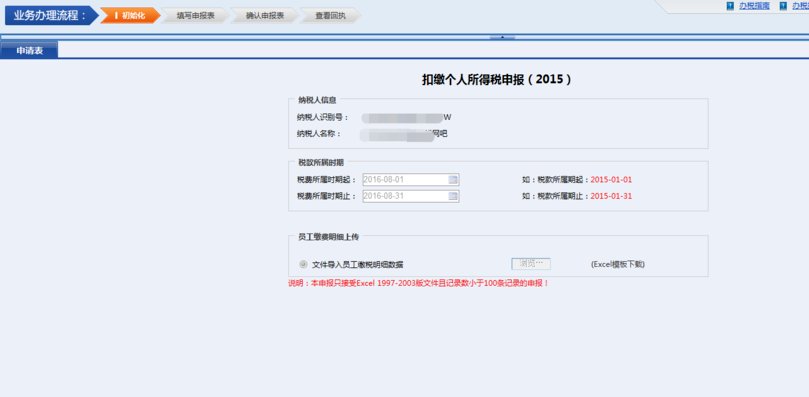The height and width of the screenshot is (397, 809).
Task: Click the 初始化 workflow step
Action: tap(130, 15)
